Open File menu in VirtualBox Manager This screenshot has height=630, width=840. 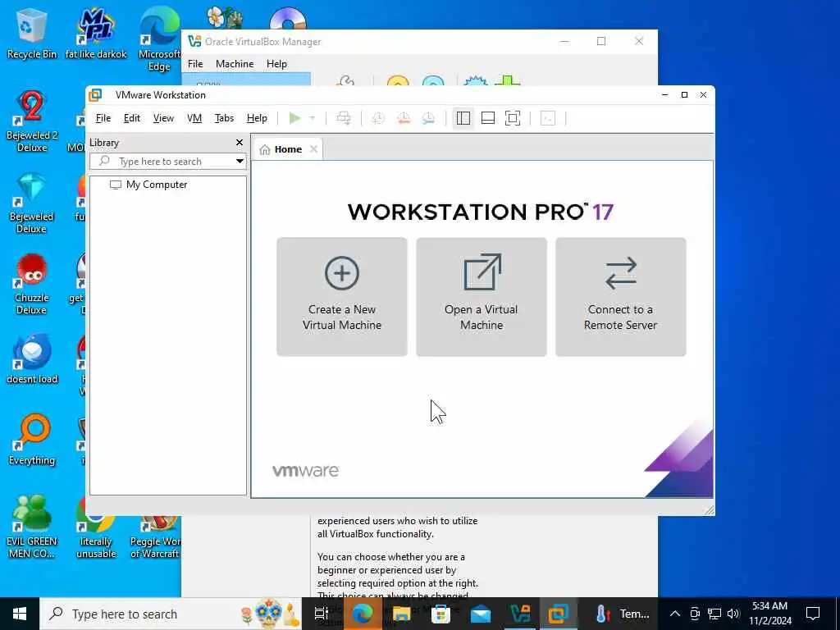(195, 64)
